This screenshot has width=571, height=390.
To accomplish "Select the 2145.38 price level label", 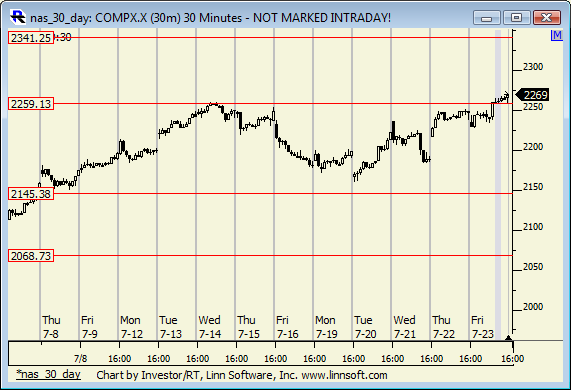I will click(31, 194).
